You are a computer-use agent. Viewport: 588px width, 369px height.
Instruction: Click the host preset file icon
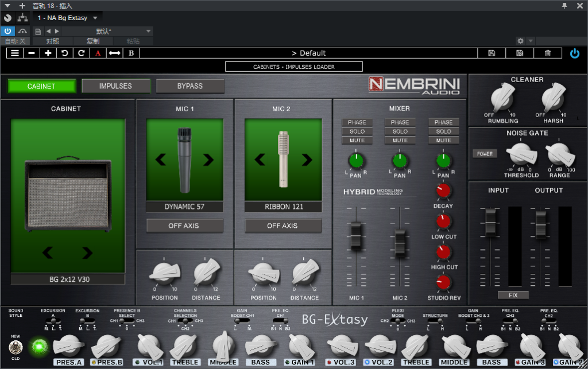(x=38, y=32)
